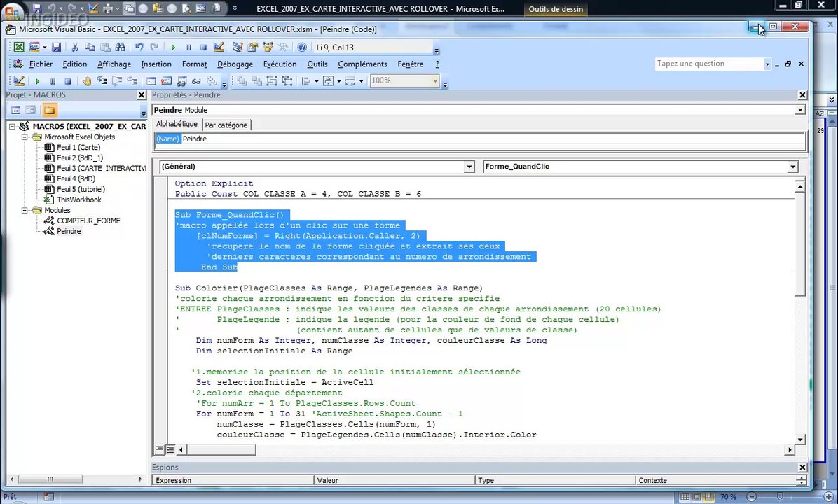Open the 100% zoom dropdown
The height and width of the screenshot is (504, 838).
pos(435,81)
